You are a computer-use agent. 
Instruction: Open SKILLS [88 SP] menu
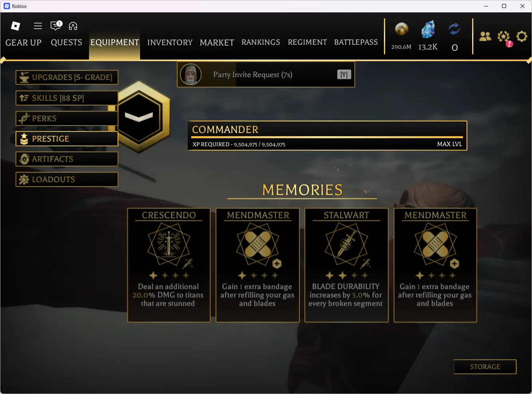[x=67, y=98]
